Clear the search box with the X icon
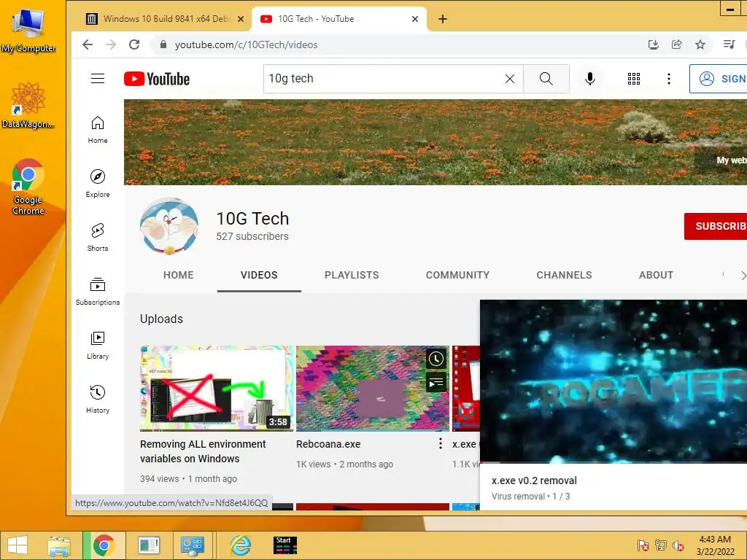Viewport: 747px width, 560px height. click(510, 79)
